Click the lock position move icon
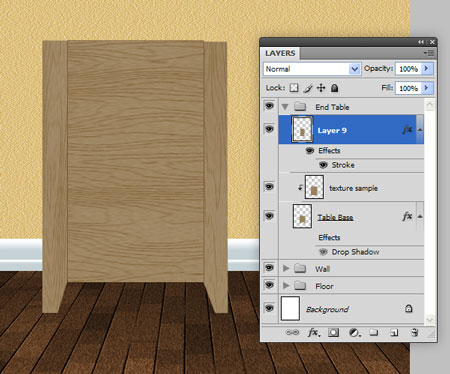This screenshot has height=374, width=450. 321,88
